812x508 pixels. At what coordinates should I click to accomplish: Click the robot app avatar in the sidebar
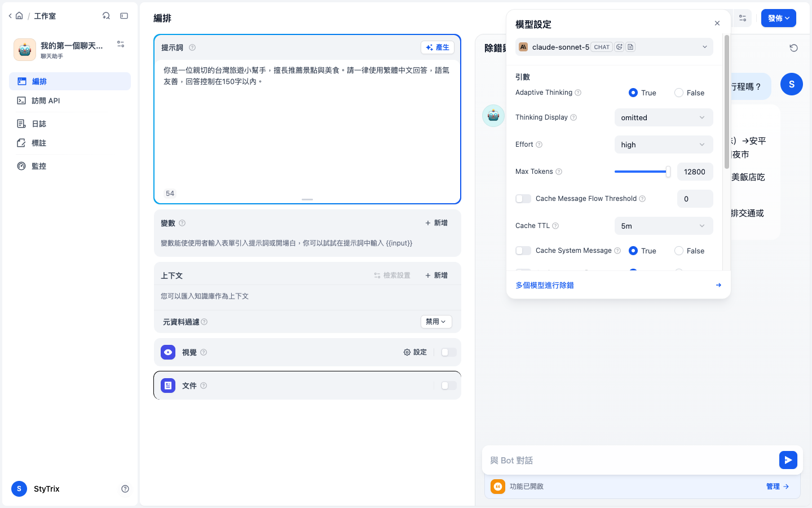coord(25,50)
